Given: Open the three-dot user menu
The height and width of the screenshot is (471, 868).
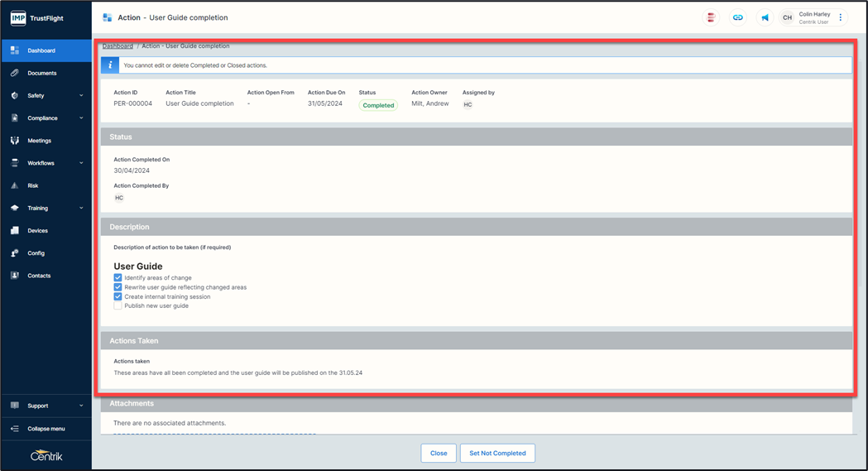Looking at the screenshot, I should tap(841, 17).
